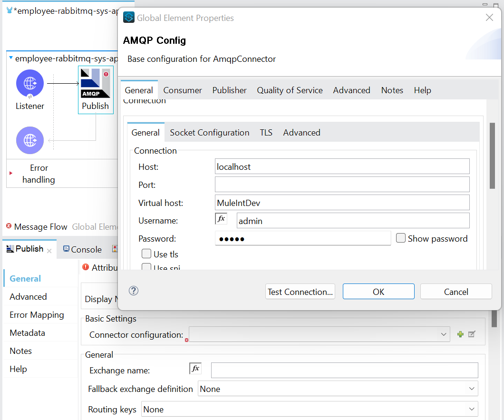
Task: Toggle the Use tls checkbox
Action: [x=146, y=254]
